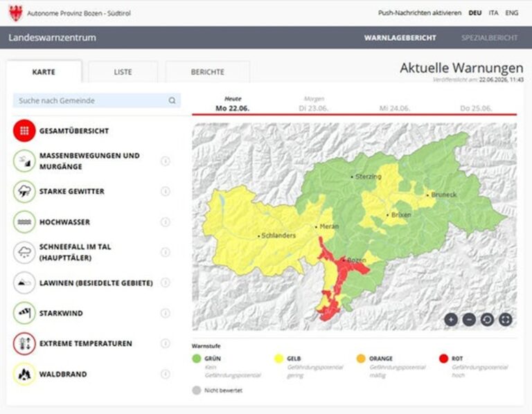The image size is (532, 414).
Task: Click Brixen on the map
Action: coord(401,215)
